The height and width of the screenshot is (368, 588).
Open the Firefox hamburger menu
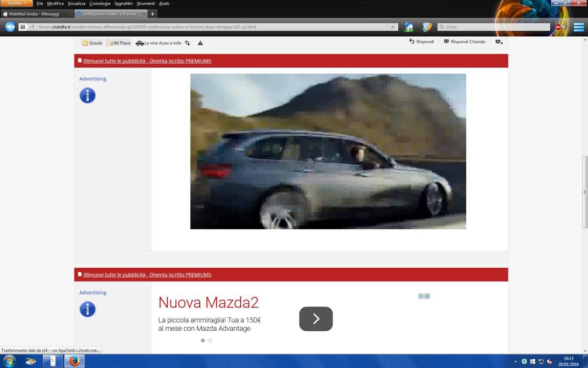579,27
